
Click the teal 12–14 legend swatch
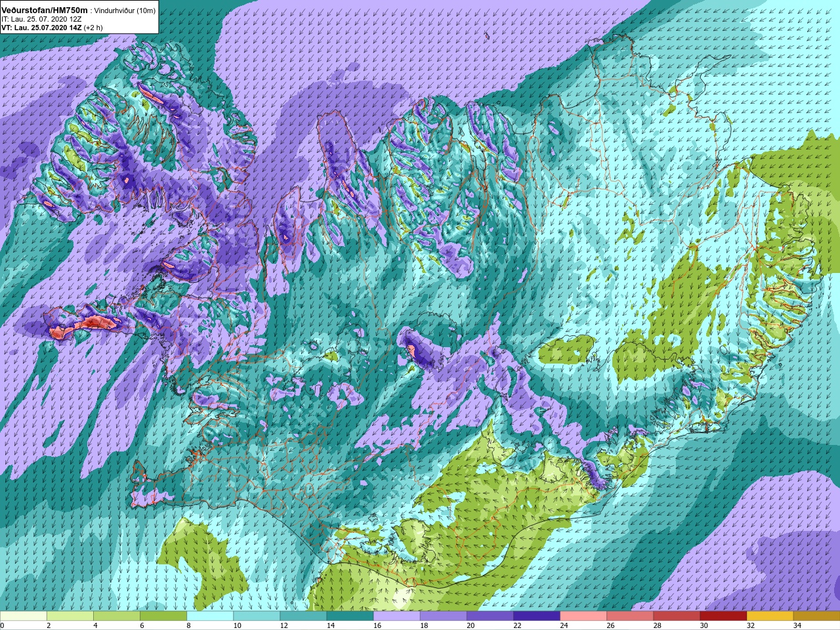pos(303,616)
